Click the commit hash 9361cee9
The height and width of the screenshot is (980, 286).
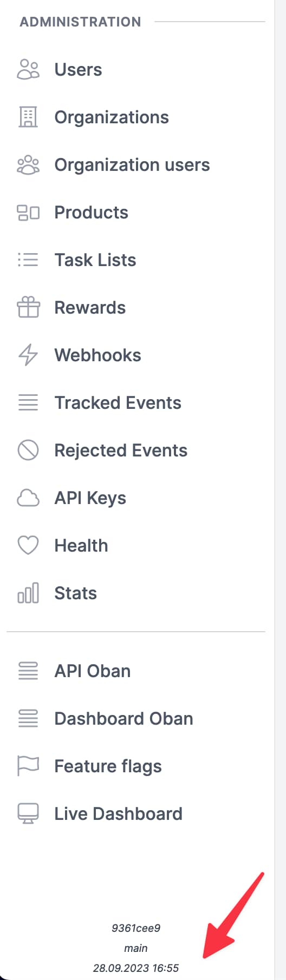tap(136, 928)
